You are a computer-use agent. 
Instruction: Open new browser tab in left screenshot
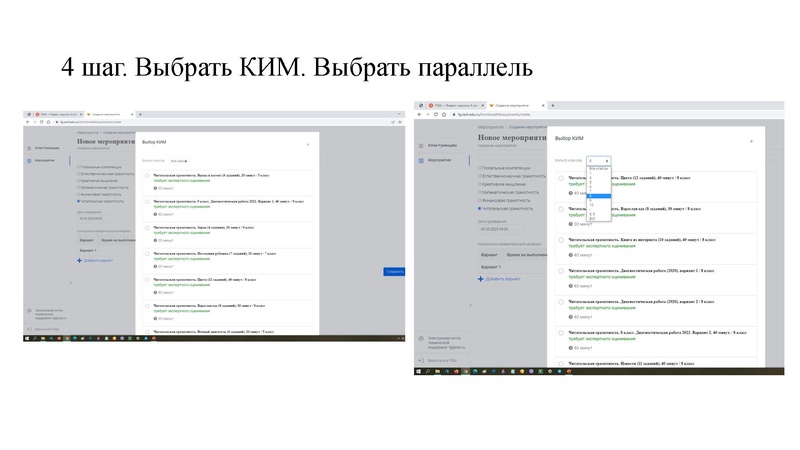click(140, 115)
